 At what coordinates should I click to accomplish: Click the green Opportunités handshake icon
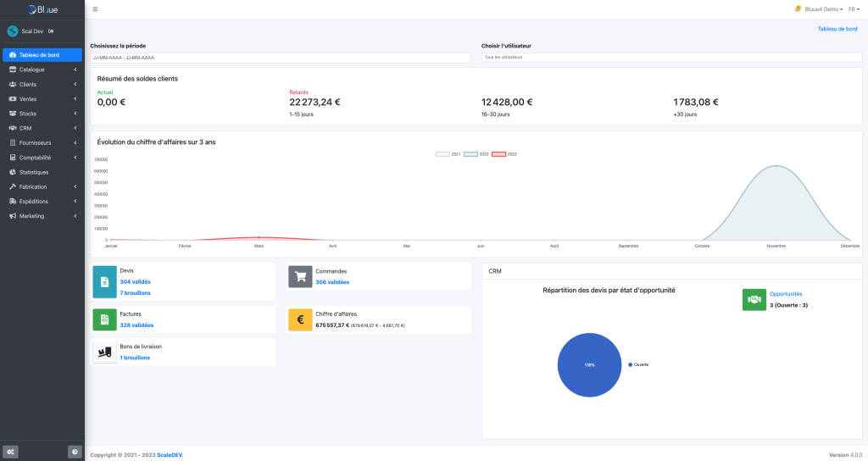pyautogui.click(x=754, y=299)
